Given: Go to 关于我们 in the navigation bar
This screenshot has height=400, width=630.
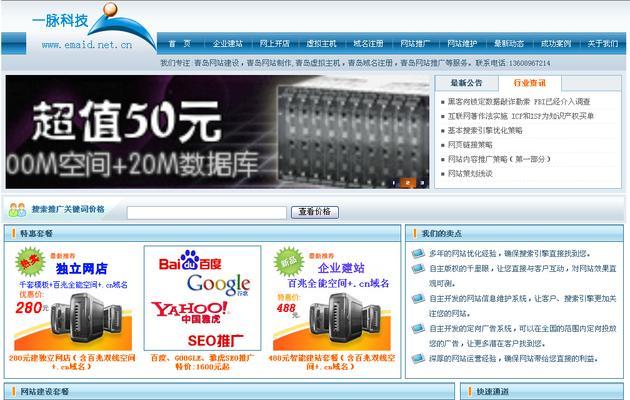Looking at the screenshot, I should pos(603,43).
